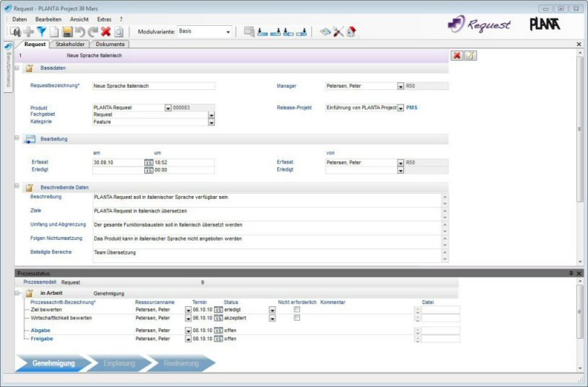
Task: Click the Freigabe process step link
Action: pos(42,339)
